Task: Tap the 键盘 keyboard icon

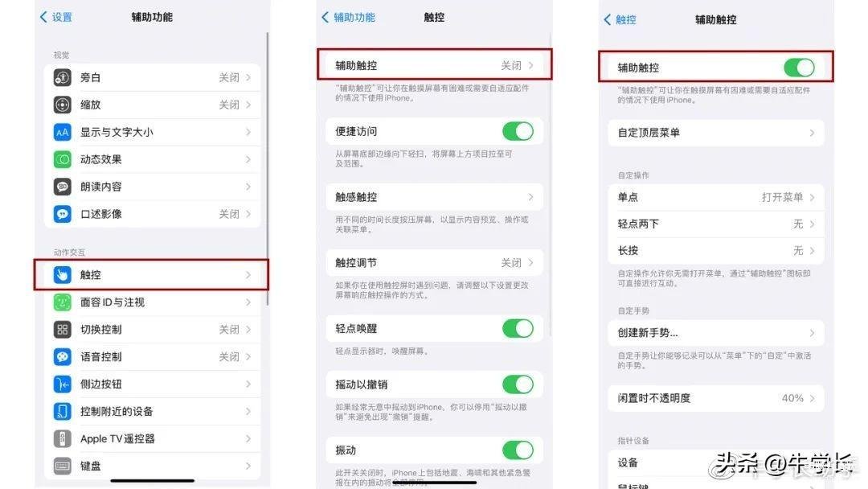Action: [x=62, y=466]
